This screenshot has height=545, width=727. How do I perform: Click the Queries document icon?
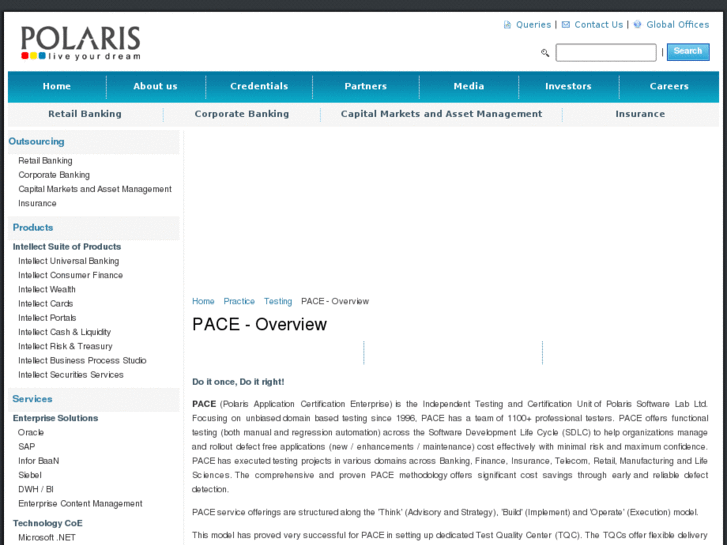click(507, 25)
